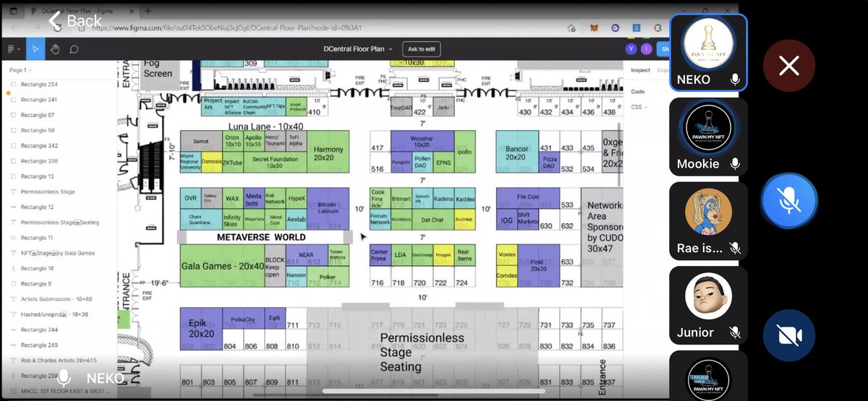This screenshot has width=868, height=401.
Task: Tap the microphone icon beside NEKO's name
Action: click(x=735, y=79)
